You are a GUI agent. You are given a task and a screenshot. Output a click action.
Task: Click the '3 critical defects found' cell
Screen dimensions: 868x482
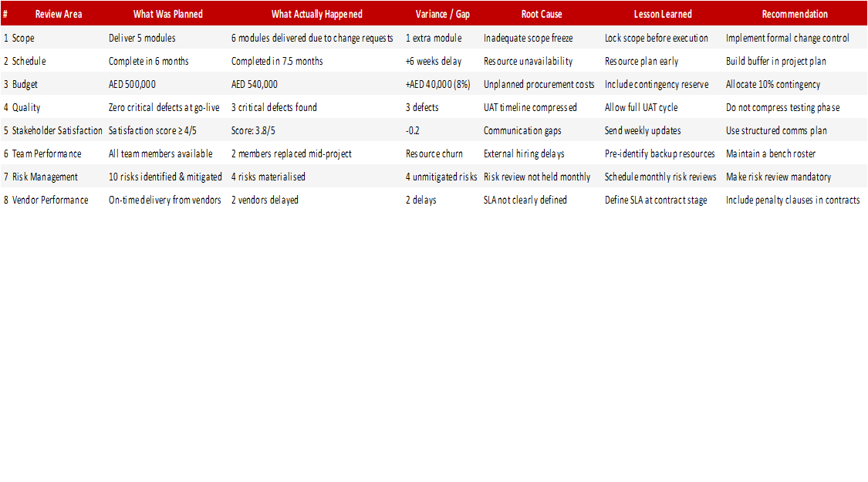click(274, 108)
